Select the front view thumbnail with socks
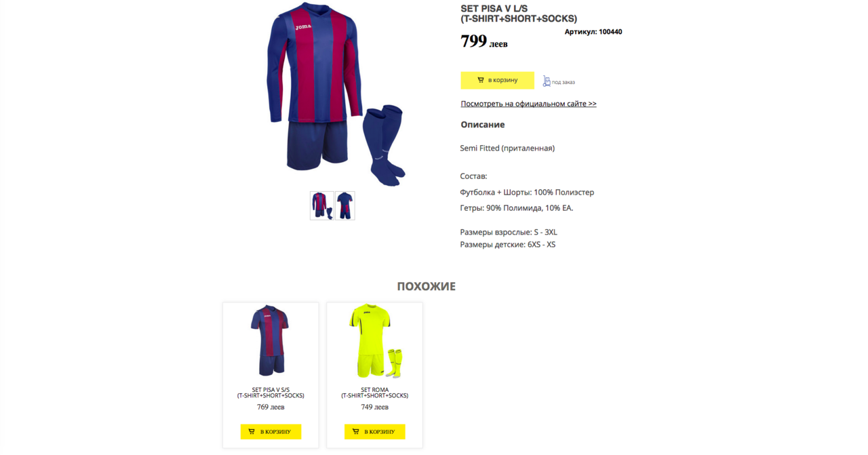This screenshot has height=455, width=868. click(321, 205)
